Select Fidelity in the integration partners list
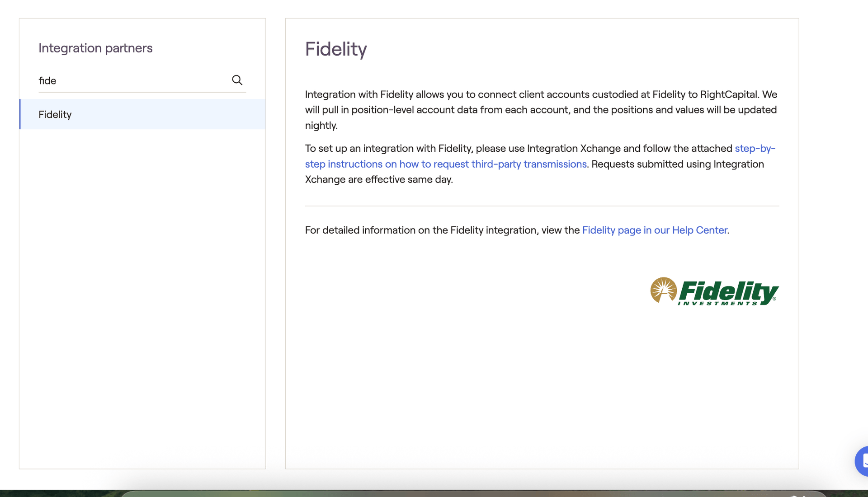 (x=142, y=114)
